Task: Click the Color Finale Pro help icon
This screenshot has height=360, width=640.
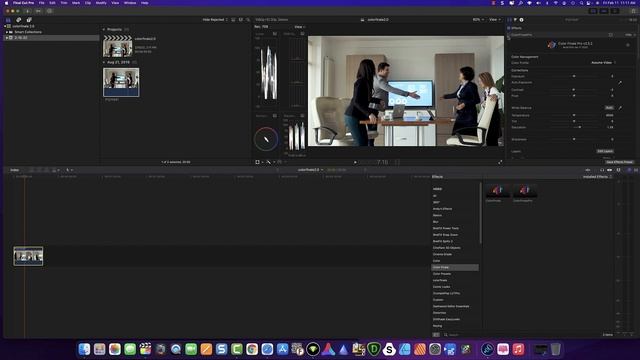Action: 628,45
